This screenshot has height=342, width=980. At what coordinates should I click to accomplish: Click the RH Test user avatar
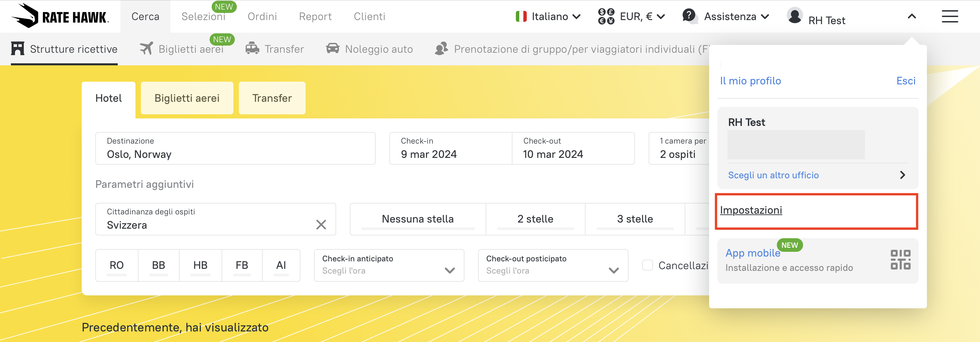tap(795, 16)
